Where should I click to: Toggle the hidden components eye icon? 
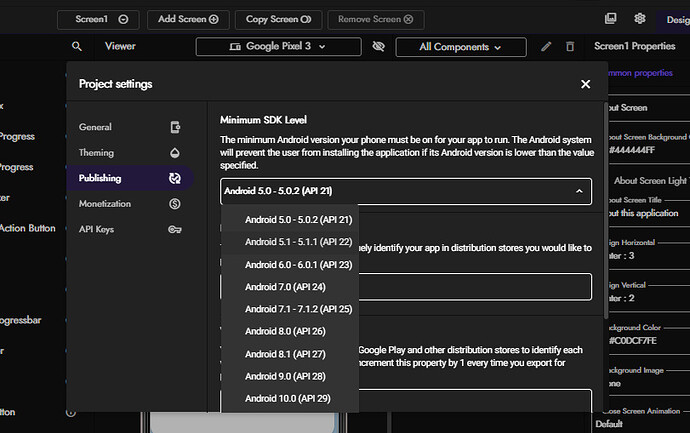pyautogui.click(x=378, y=46)
